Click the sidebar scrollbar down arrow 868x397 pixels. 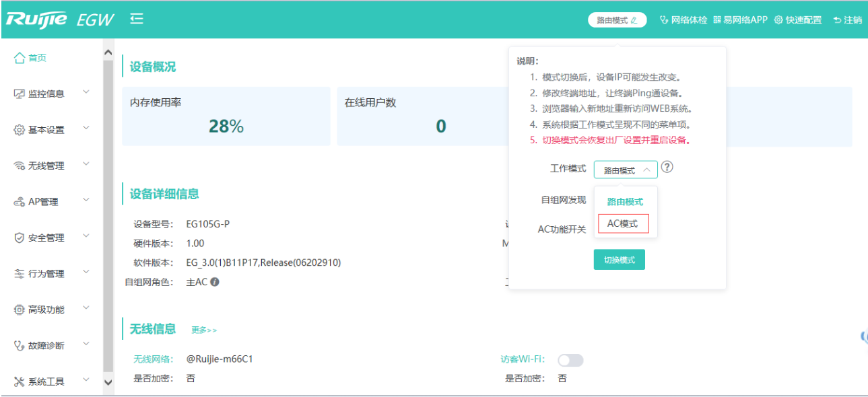[x=108, y=382]
